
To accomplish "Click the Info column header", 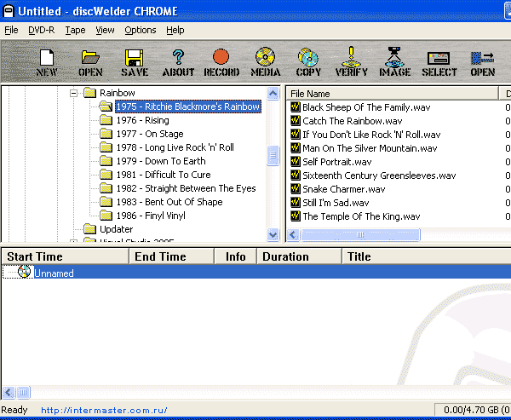I will (235, 256).
